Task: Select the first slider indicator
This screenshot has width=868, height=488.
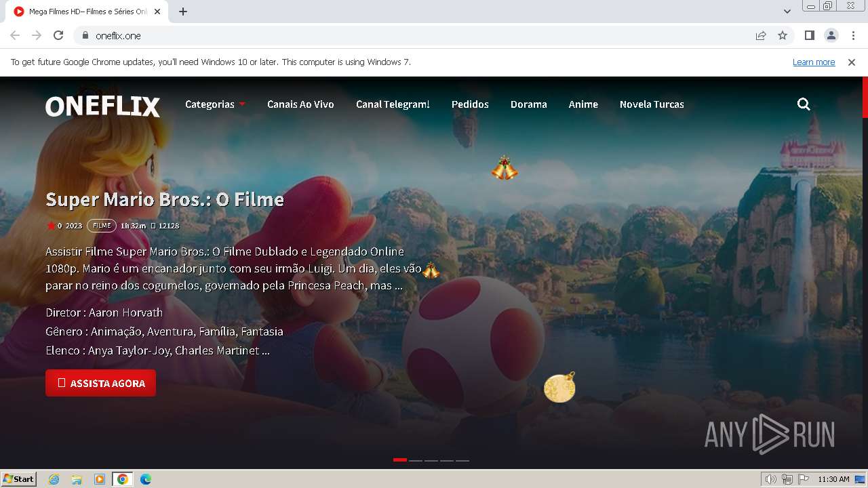Action: point(400,460)
